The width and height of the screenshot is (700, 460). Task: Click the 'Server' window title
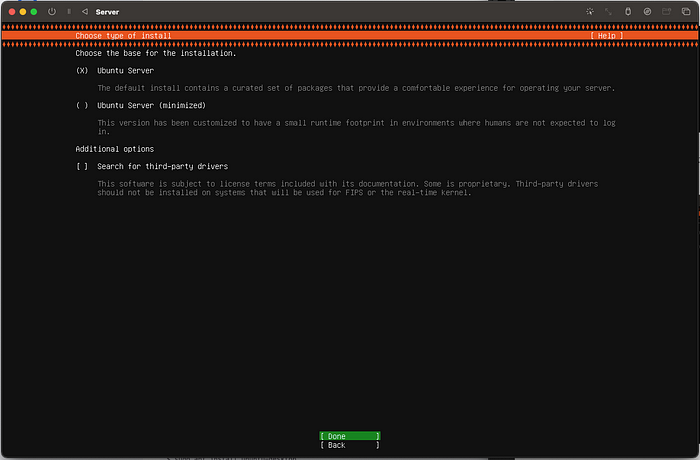tap(107, 12)
